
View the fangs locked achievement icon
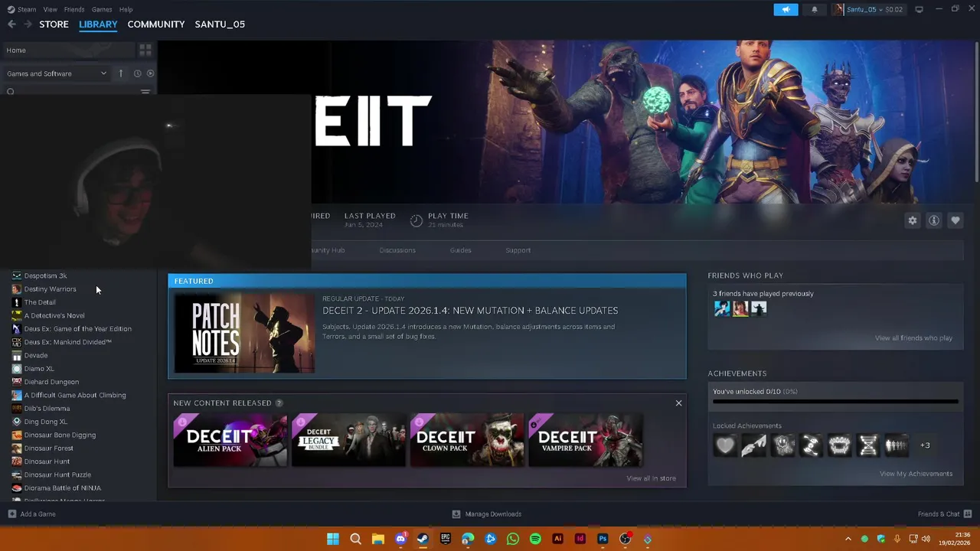coord(839,445)
